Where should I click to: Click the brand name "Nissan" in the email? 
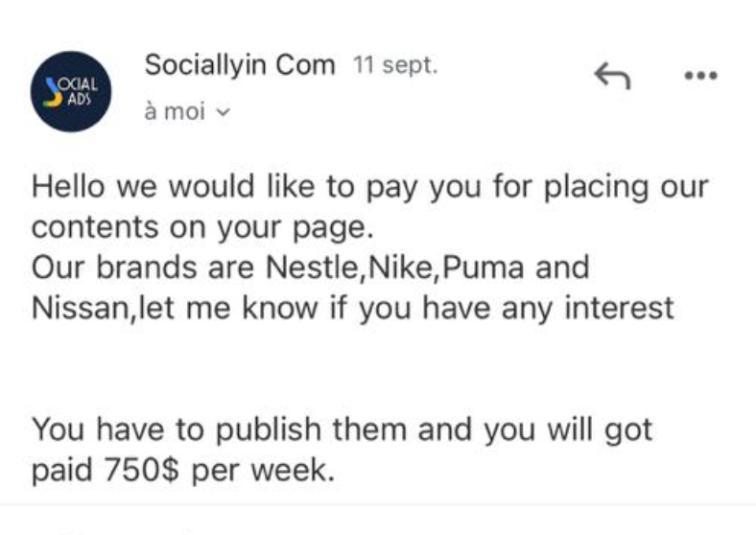82,309
